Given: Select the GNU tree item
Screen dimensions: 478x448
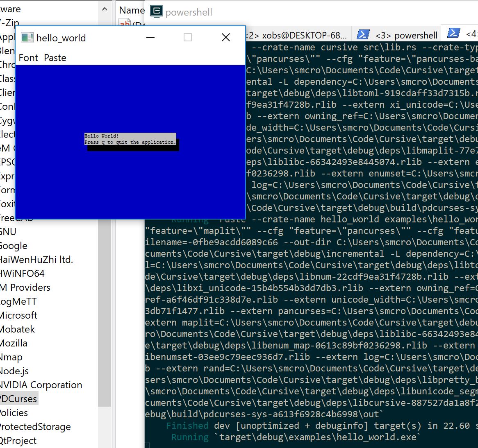Looking at the screenshot, I should click(8, 231).
